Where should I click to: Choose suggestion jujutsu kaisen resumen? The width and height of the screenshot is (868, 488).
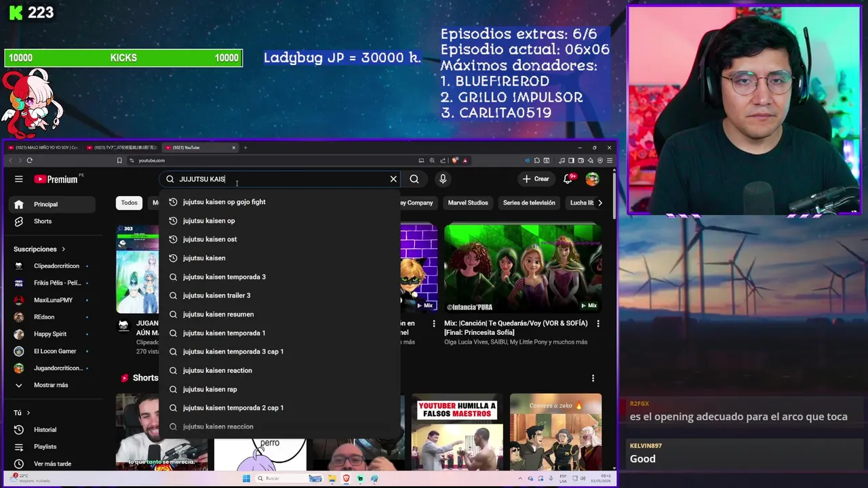(x=279, y=314)
